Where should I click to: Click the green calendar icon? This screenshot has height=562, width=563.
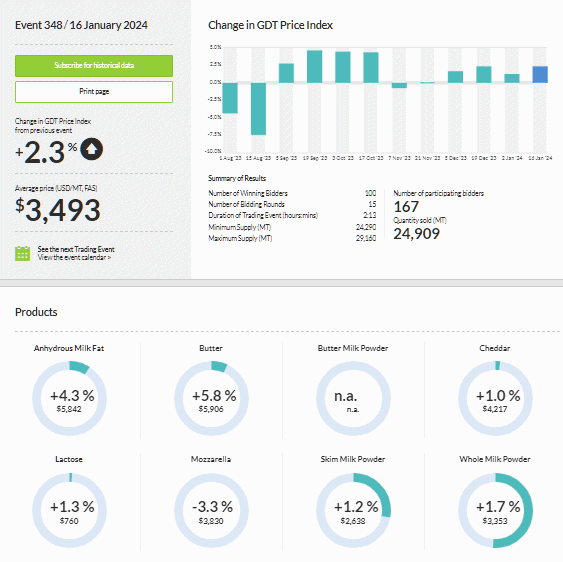pyautogui.click(x=23, y=254)
